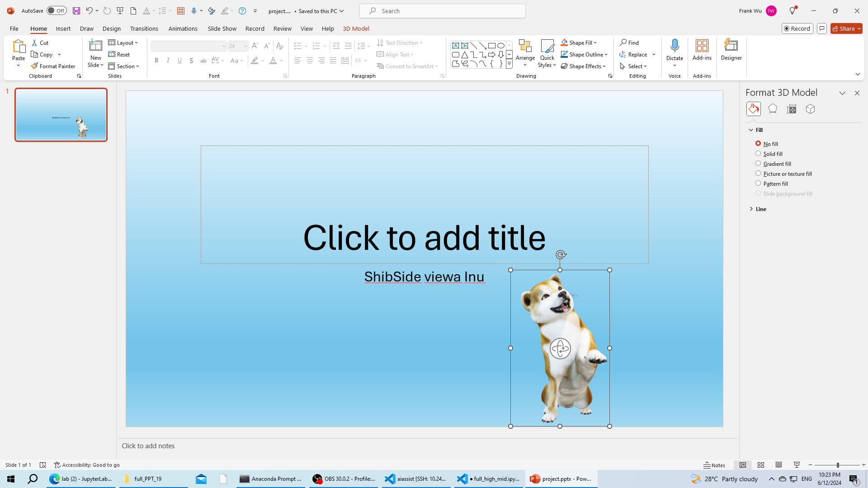Click the Dictate microphone icon
This screenshot has width=868, height=488.
(675, 46)
